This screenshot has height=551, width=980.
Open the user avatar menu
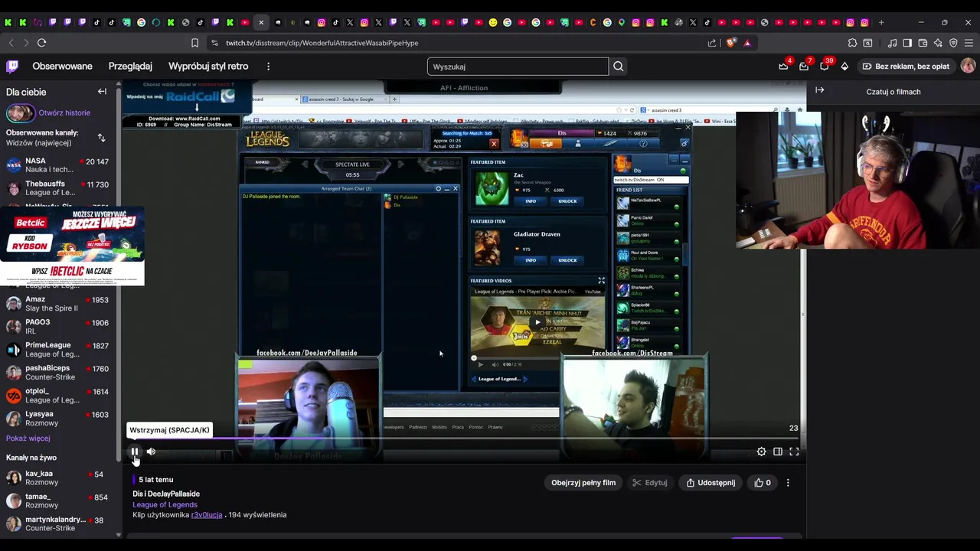click(x=968, y=67)
